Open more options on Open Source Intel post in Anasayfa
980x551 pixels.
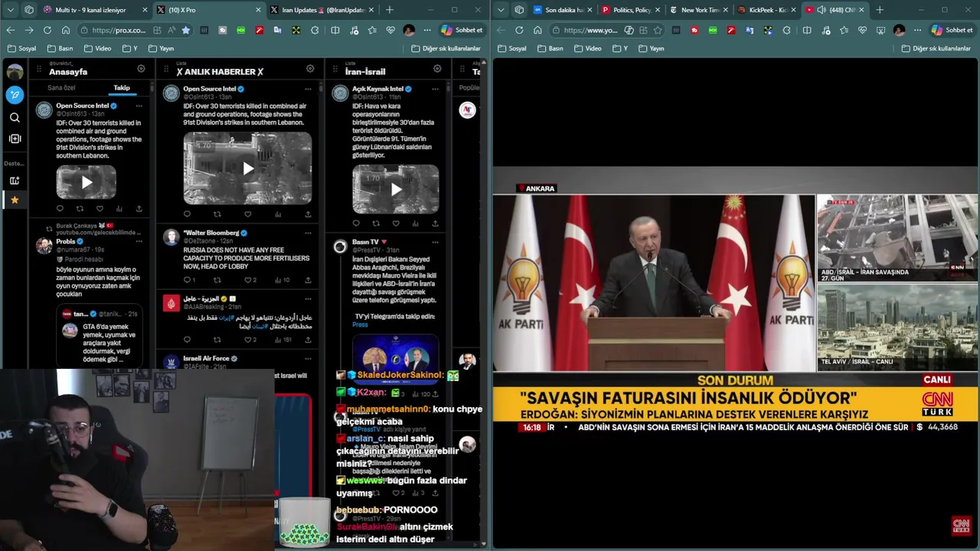coord(139,106)
